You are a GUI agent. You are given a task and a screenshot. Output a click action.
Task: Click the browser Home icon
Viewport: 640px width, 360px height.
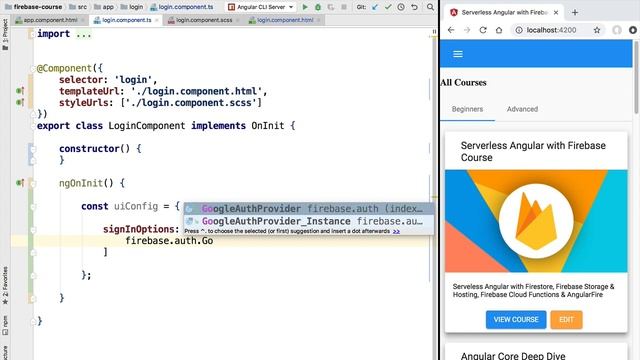499,30
